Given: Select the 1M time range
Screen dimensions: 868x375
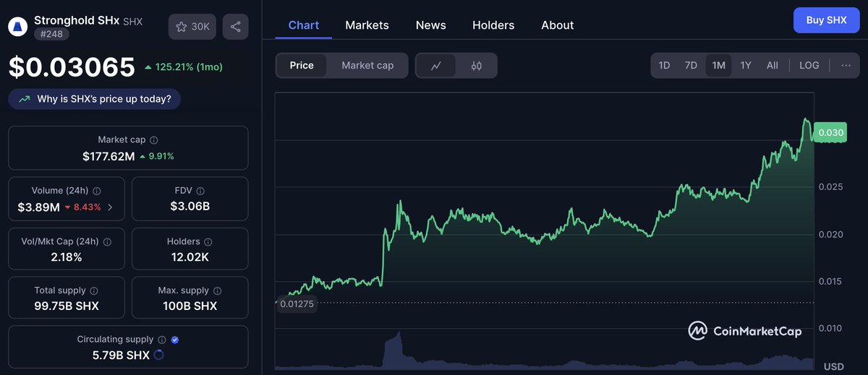Looking at the screenshot, I should (718, 65).
